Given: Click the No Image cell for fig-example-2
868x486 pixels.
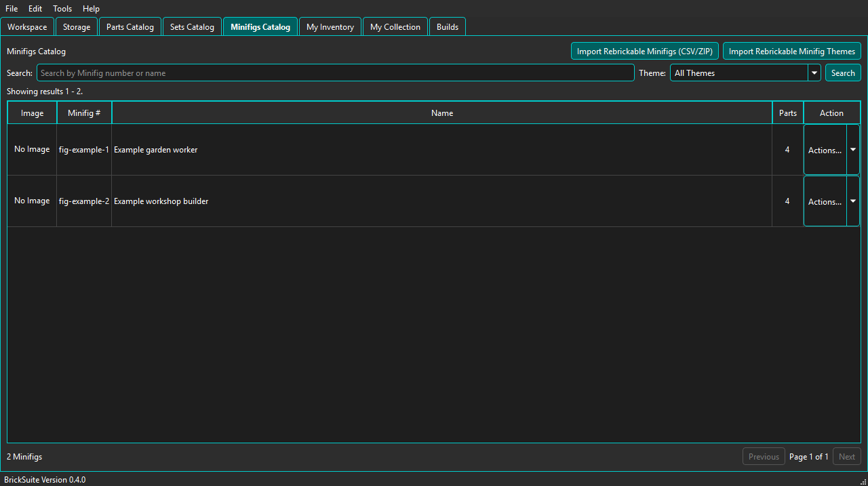Looking at the screenshot, I should (x=32, y=201).
